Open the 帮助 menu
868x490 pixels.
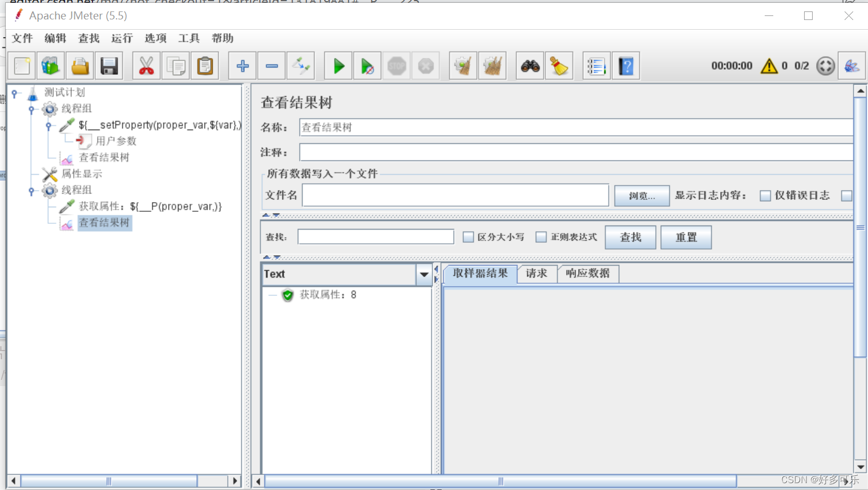pos(222,38)
